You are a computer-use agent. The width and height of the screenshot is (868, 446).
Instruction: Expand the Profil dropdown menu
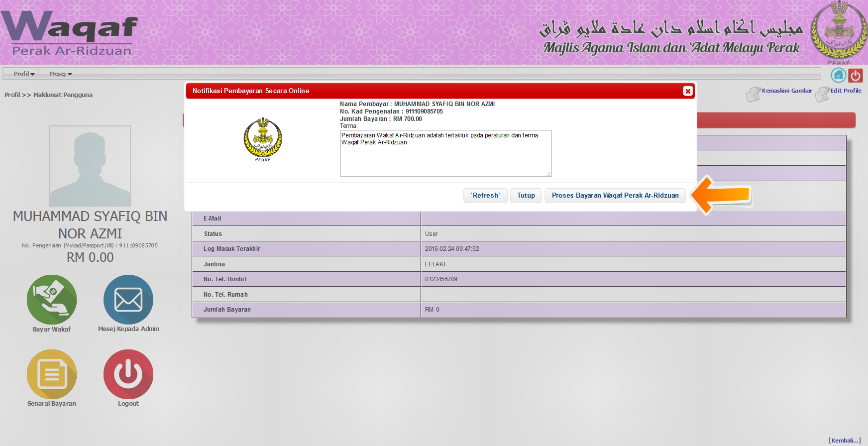click(24, 74)
